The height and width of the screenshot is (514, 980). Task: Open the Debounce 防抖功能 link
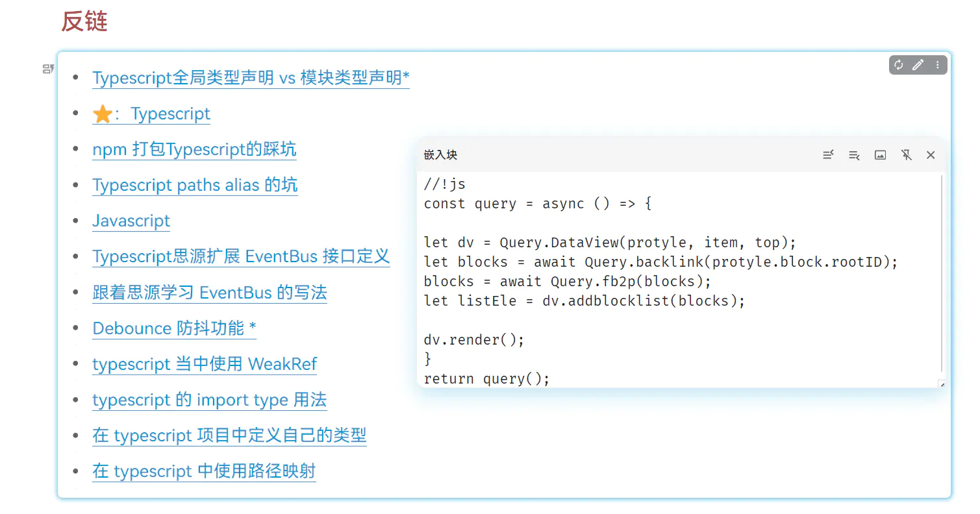point(174,328)
